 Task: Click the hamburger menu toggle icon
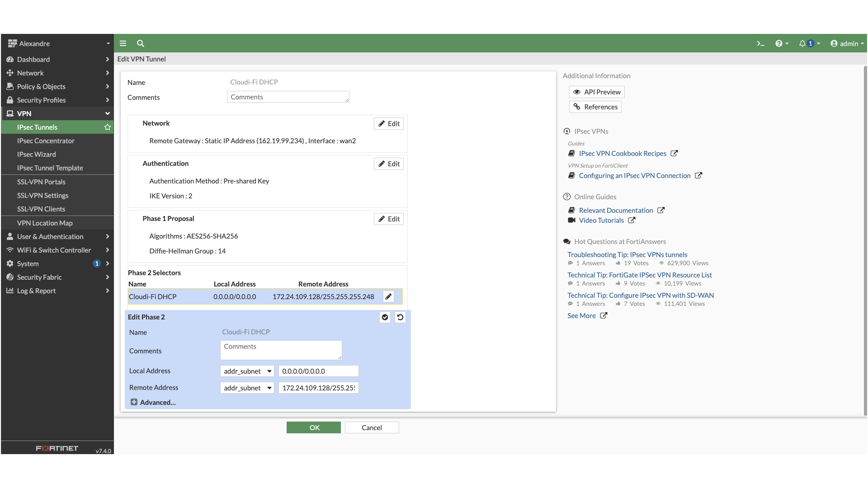[123, 43]
